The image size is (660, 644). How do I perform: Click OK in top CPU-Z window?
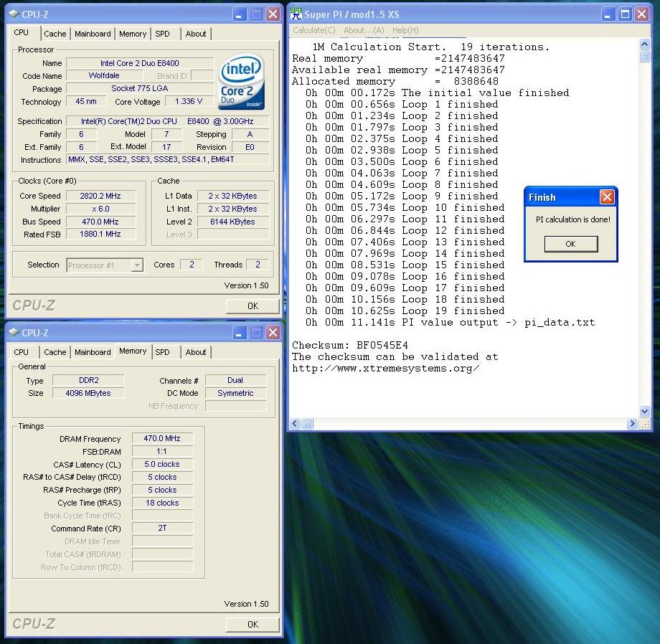(253, 306)
